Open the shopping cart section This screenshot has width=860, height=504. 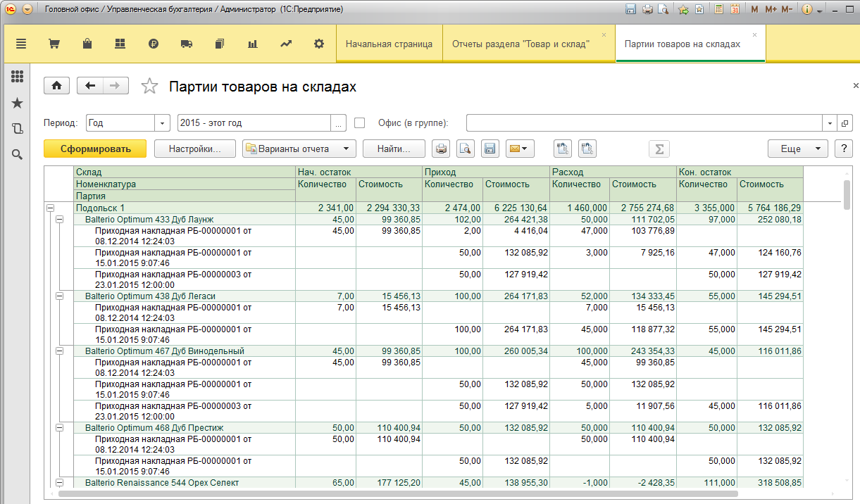click(x=54, y=44)
